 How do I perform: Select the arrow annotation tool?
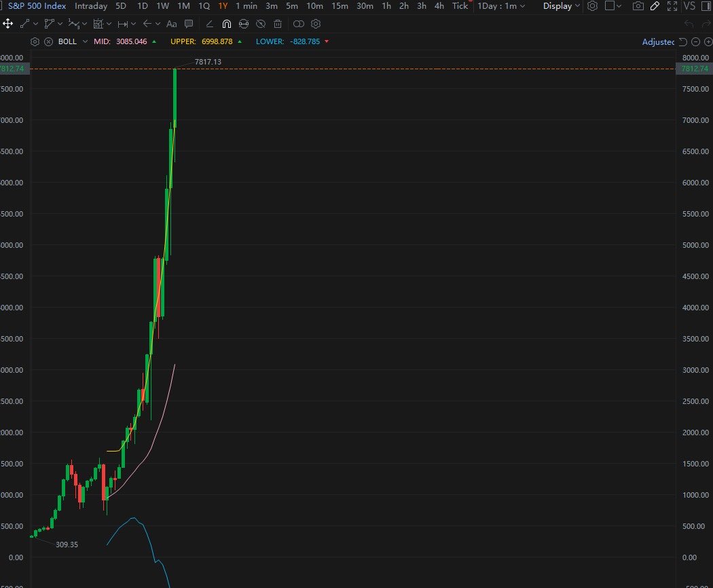point(147,24)
